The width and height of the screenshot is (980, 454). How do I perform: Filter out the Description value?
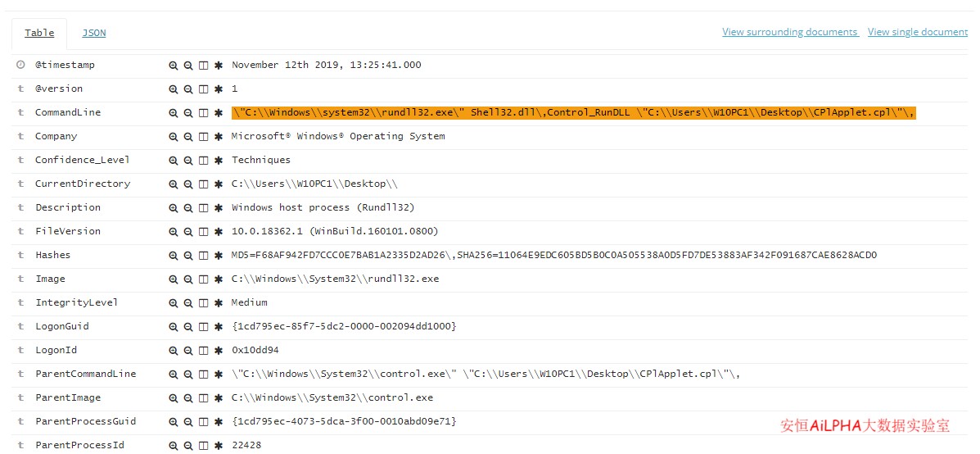(x=187, y=207)
